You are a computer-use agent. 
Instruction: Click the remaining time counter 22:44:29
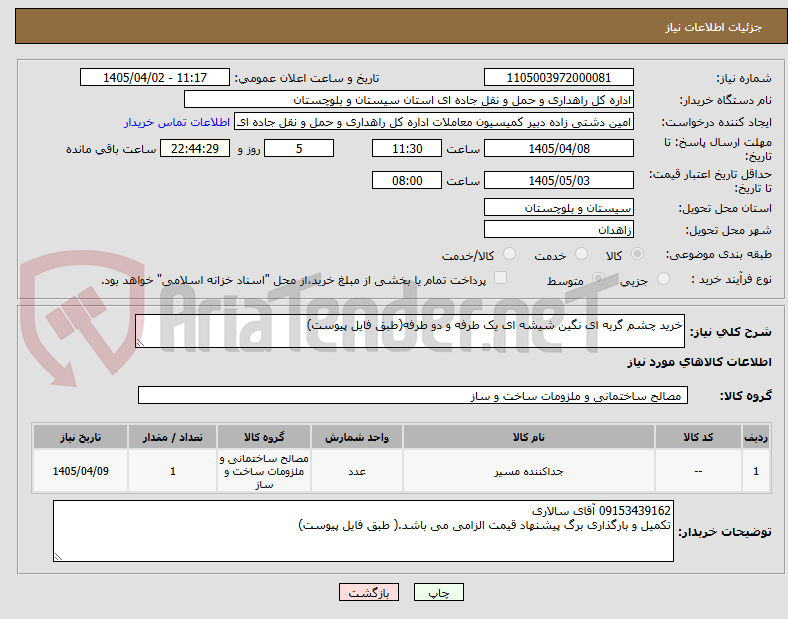(x=195, y=148)
